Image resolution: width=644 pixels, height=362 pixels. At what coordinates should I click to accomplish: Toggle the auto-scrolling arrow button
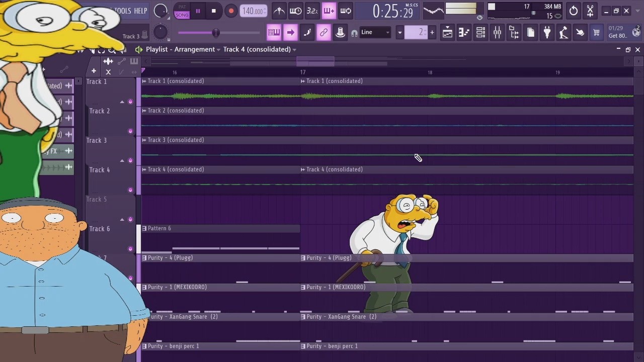(290, 33)
